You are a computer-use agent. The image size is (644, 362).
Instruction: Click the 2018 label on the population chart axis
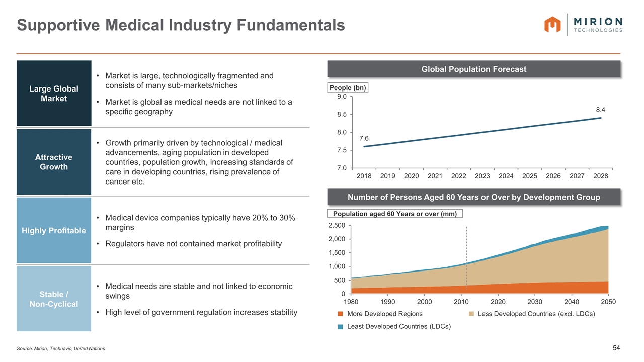coord(364,176)
